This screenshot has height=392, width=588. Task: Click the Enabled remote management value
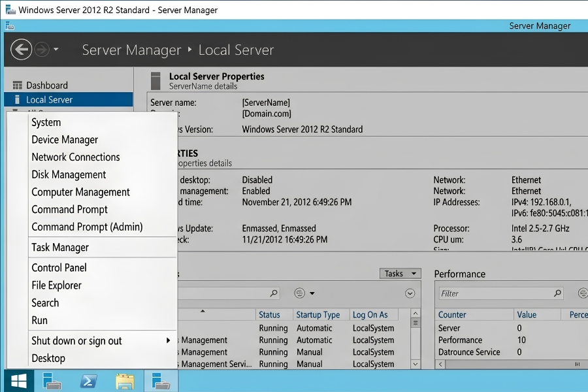pos(256,191)
